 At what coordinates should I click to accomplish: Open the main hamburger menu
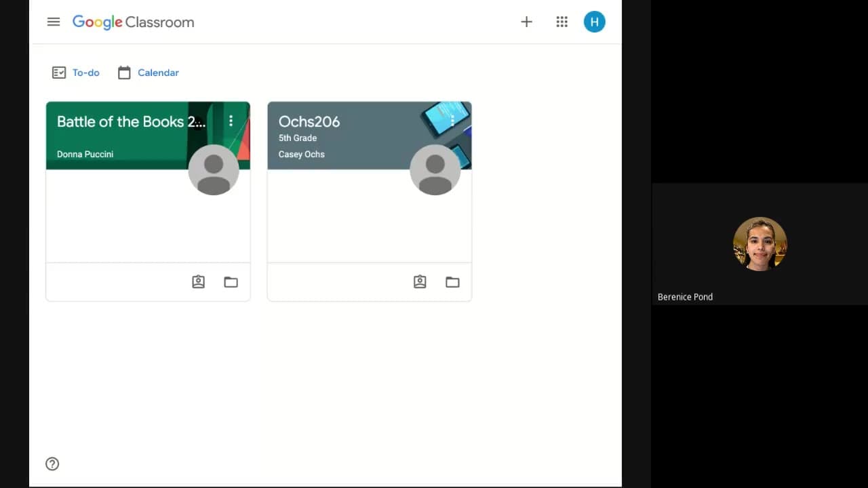pos(54,22)
